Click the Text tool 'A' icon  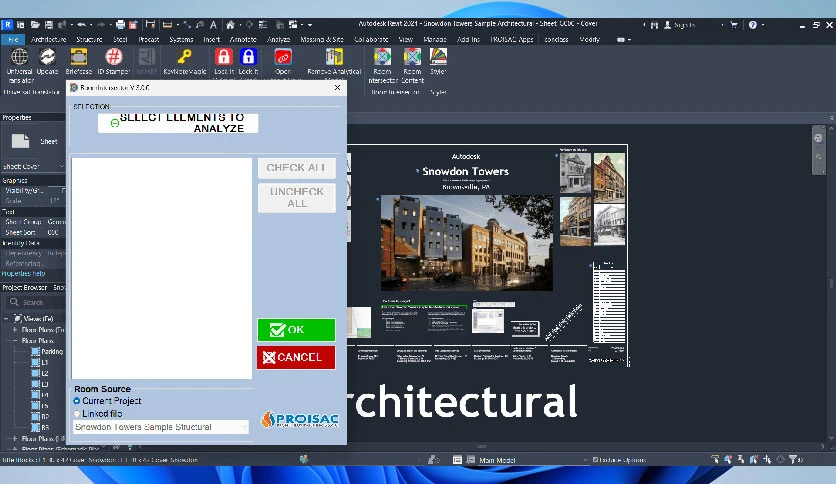coord(213,25)
